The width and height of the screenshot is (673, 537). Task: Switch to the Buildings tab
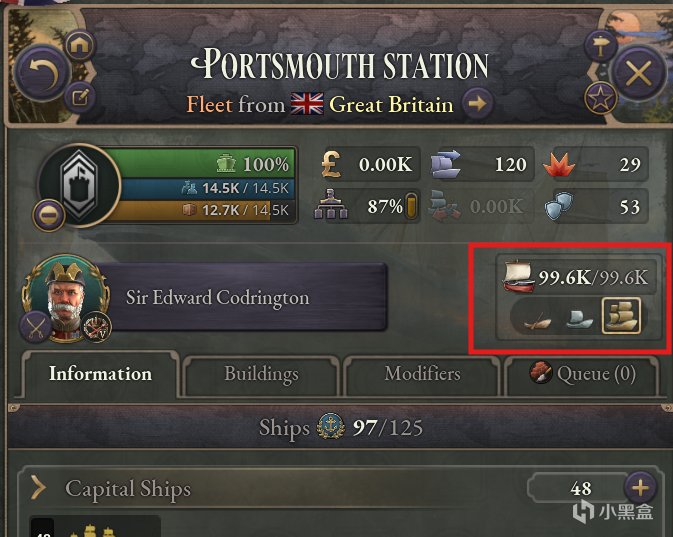coord(261,374)
